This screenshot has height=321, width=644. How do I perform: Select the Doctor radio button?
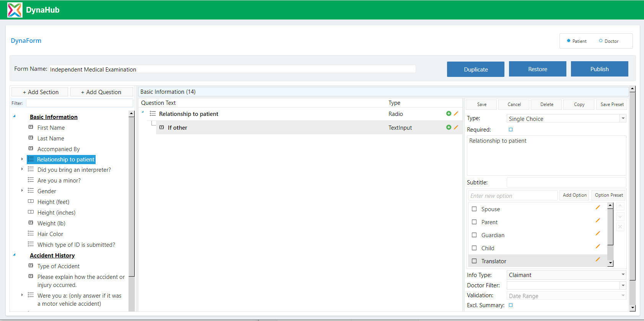pos(601,41)
